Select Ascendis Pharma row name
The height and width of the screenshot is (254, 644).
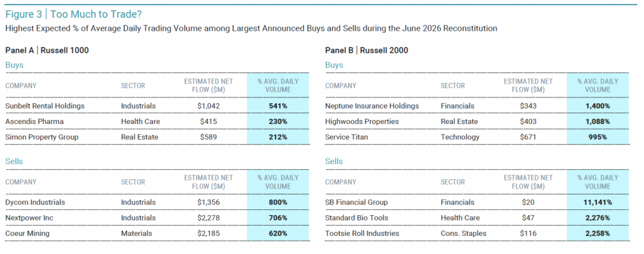coord(35,121)
